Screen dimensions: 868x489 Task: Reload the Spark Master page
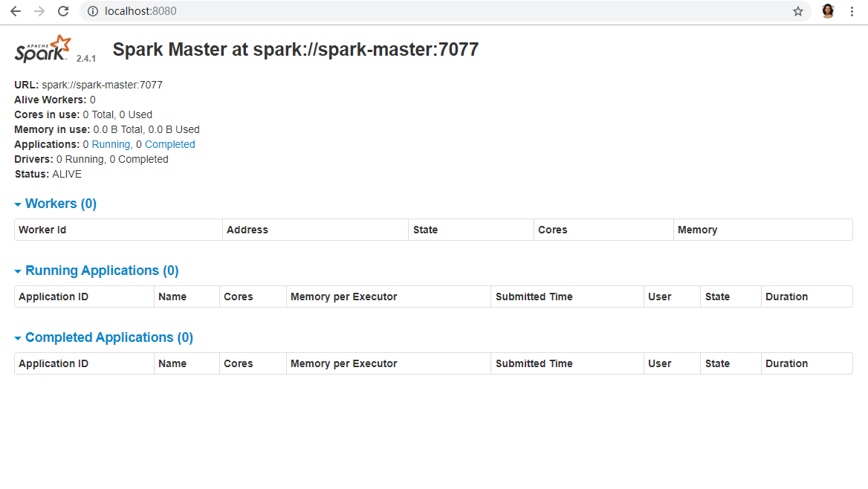(63, 11)
